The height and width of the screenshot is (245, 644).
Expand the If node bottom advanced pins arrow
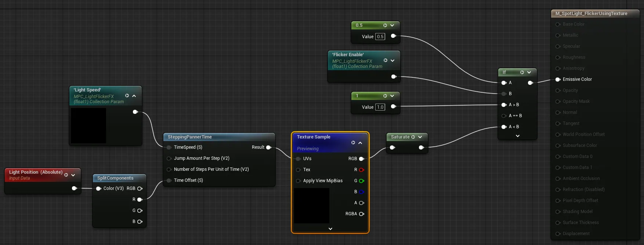click(518, 136)
